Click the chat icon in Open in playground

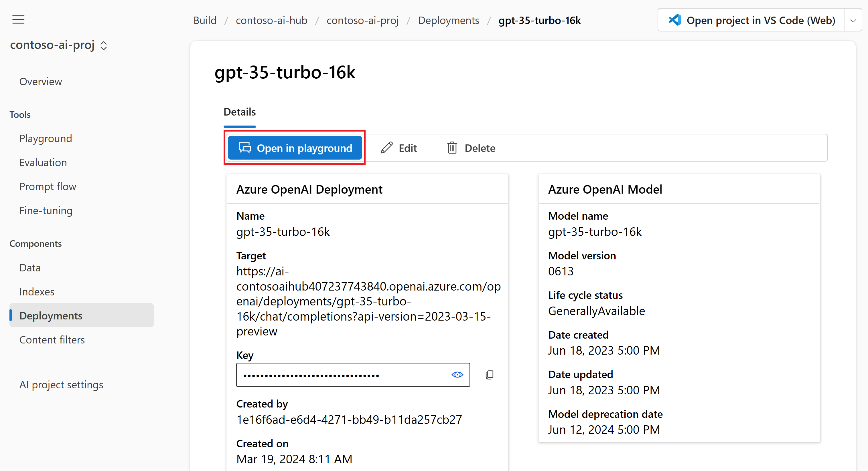click(x=245, y=148)
